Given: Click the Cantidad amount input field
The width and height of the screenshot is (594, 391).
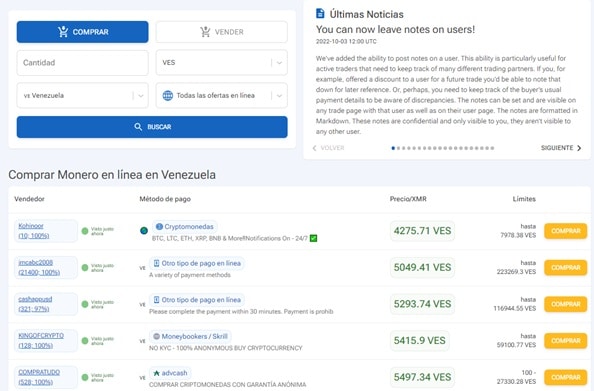Looking at the screenshot, I should [x=82, y=63].
